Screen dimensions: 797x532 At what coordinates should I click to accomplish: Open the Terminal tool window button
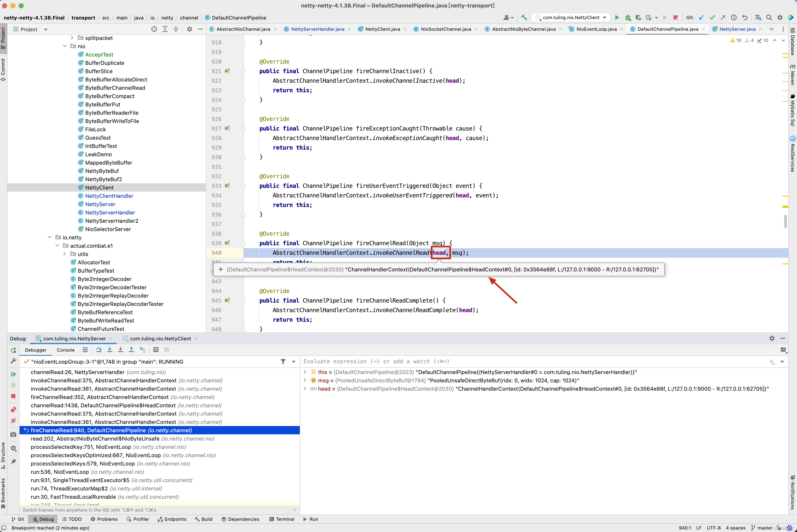282,519
